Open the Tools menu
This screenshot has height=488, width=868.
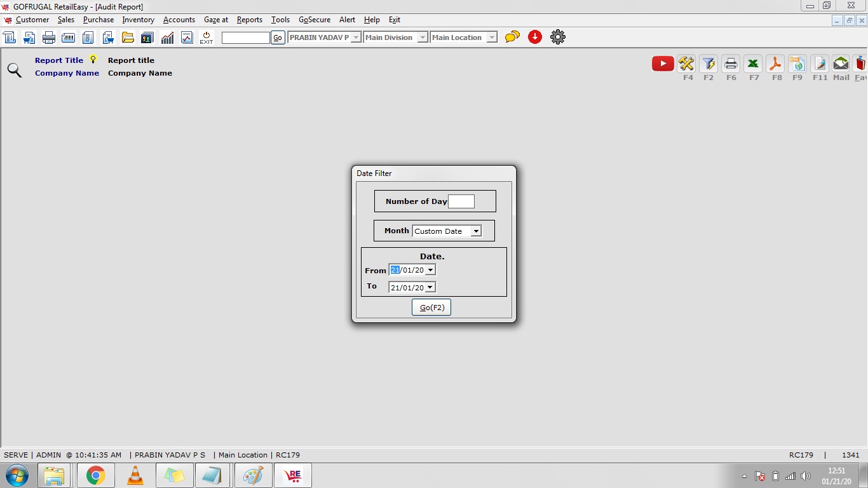pos(280,20)
